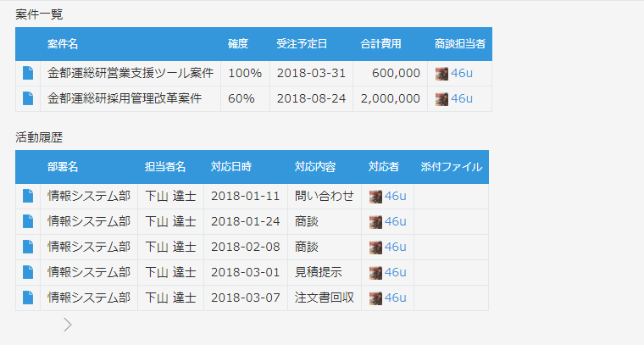This screenshot has height=345, width=644.
Task: Click 情報システム部 in the 2018-01-11 row
Action: coord(89,196)
